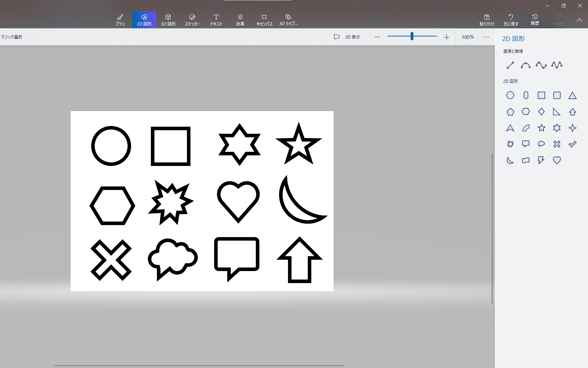
Task: Open the Canvas (キャンバス) tab
Action: (x=264, y=20)
